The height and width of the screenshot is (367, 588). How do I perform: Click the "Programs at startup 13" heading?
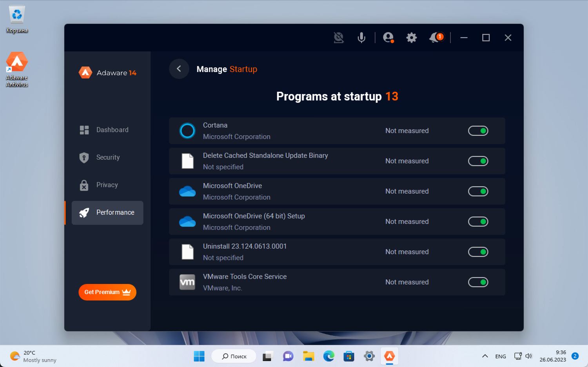[x=337, y=96]
